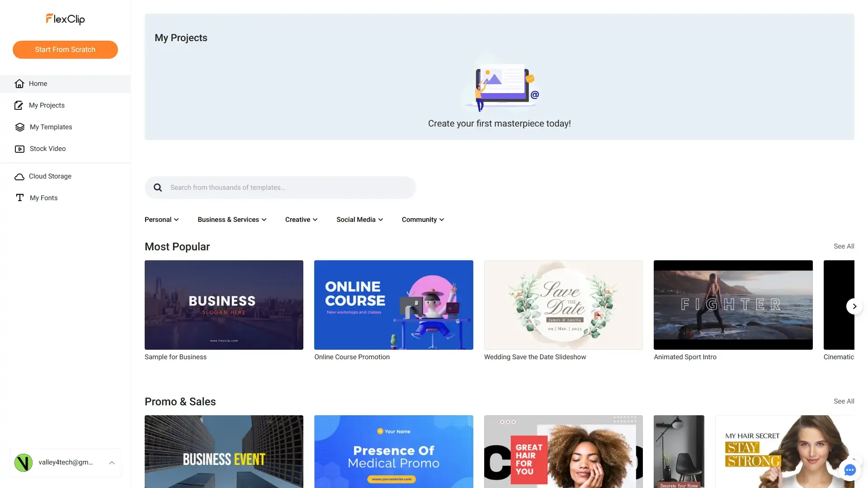
Task: Open the Social Media category dropdown
Action: click(x=359, y=220)
